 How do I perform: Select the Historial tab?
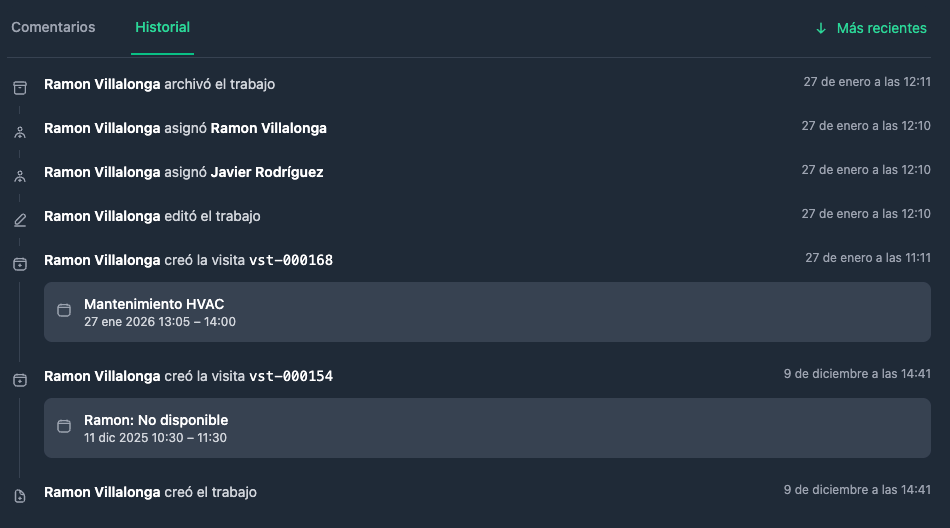click(162, 27)
